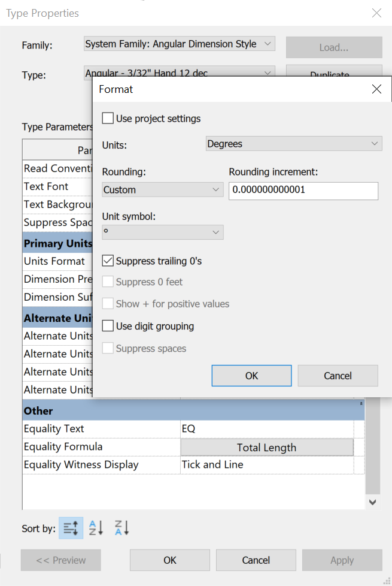
Task: Disable Suppress trailing 0's
Action: point(109,261)
